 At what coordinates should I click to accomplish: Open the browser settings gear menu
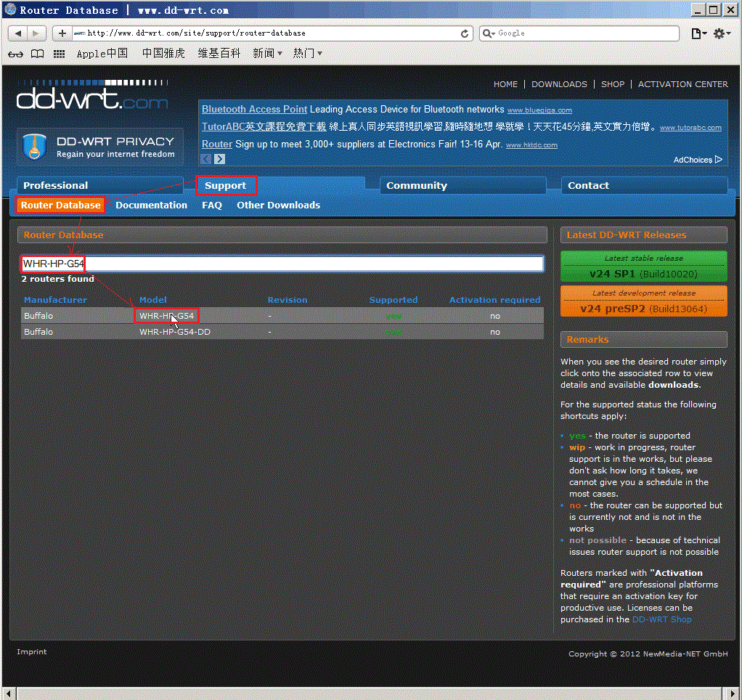[x=722, y=33]
